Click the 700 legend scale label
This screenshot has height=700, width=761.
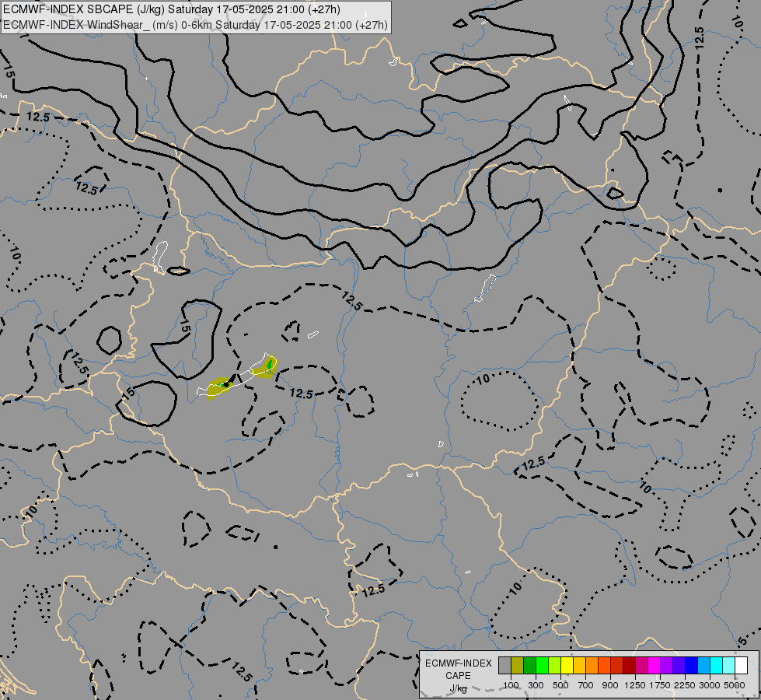586,685
